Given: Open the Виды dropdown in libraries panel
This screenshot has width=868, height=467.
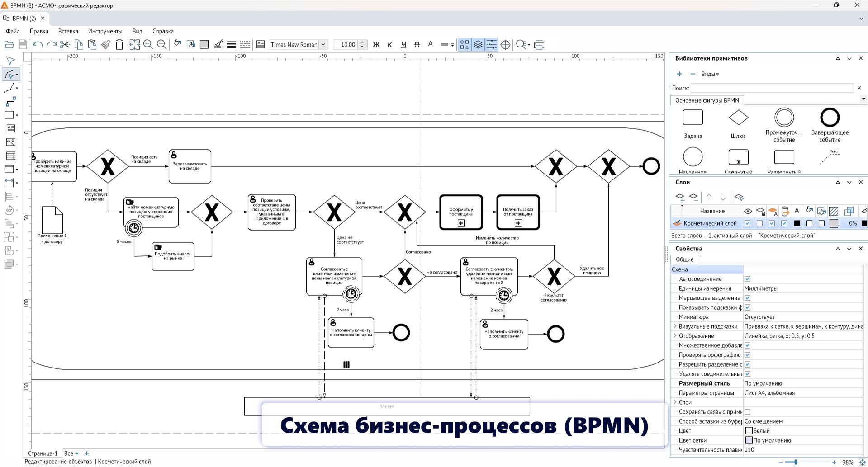Looking at the screenshot, I should pos(710,74).
